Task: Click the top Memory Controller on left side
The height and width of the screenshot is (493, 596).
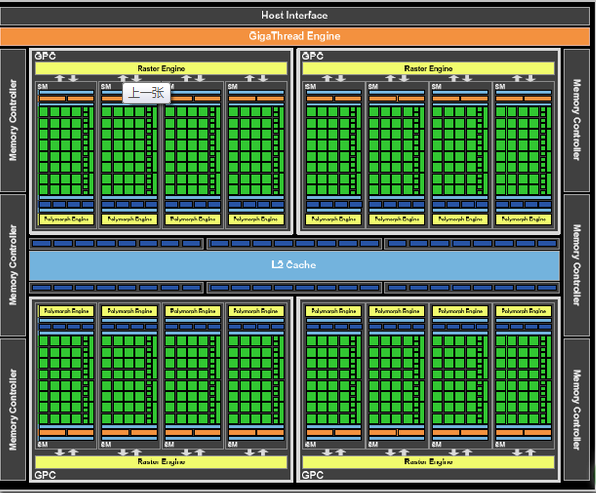Action: (x=13, y=120)
